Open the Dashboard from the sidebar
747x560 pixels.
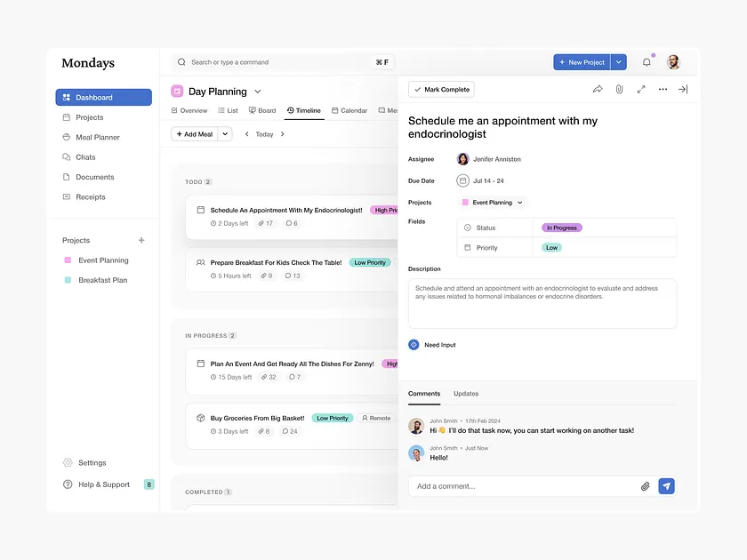tap(93, 96)
